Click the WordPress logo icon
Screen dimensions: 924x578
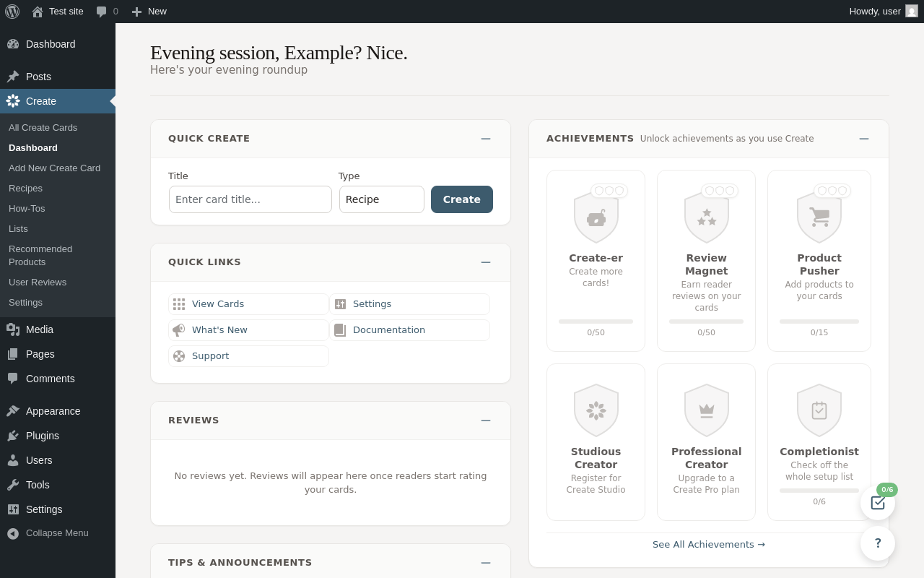pos(12,12)
